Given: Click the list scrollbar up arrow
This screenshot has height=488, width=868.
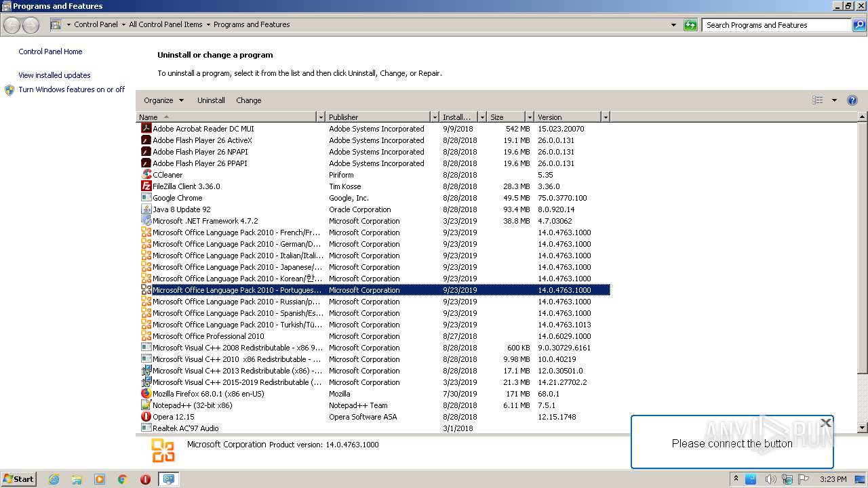Looking at the screenshot, I should [863, 117].
